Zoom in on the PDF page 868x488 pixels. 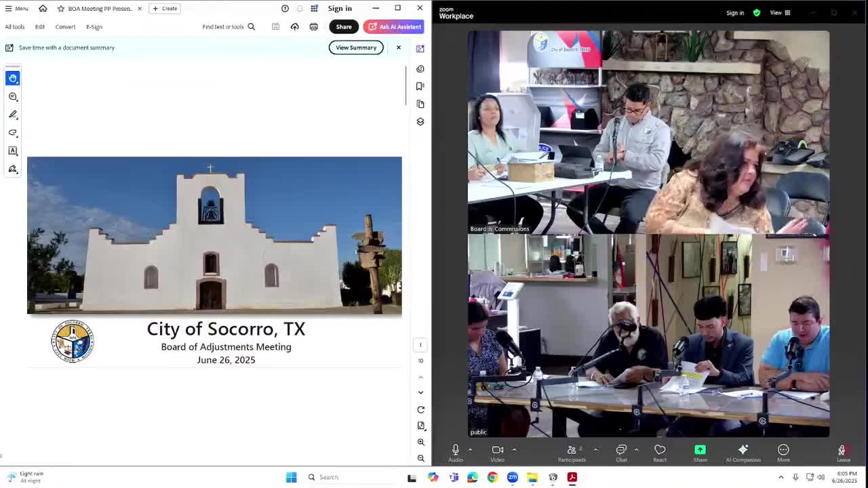420,442
